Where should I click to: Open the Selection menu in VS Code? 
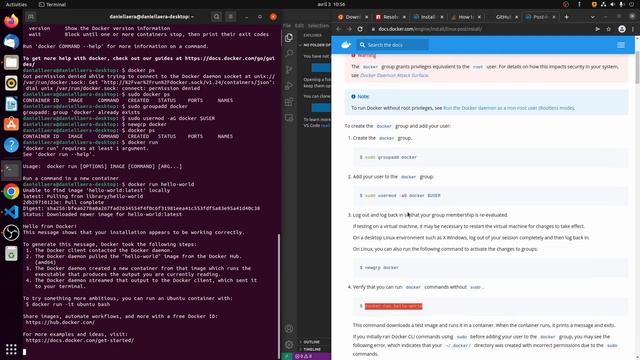coord(318,25)
